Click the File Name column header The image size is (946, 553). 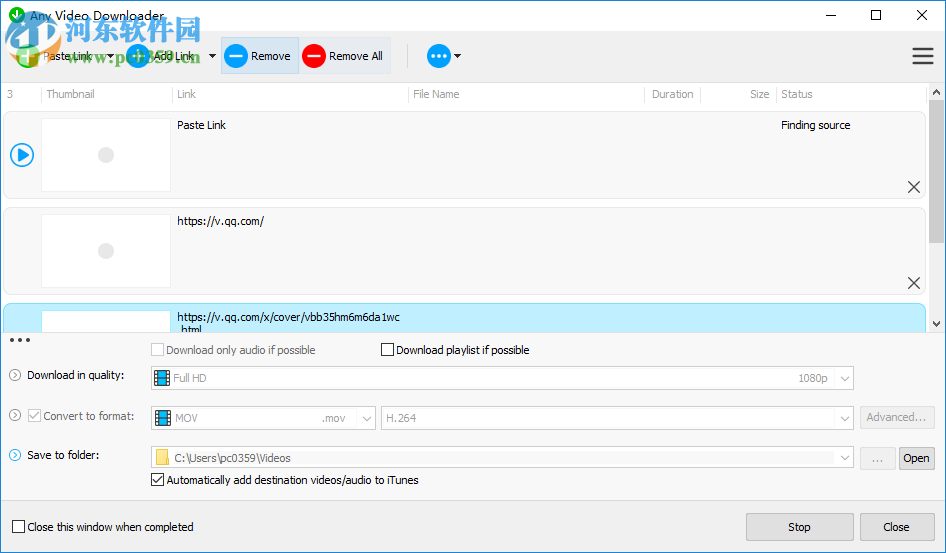436,94
